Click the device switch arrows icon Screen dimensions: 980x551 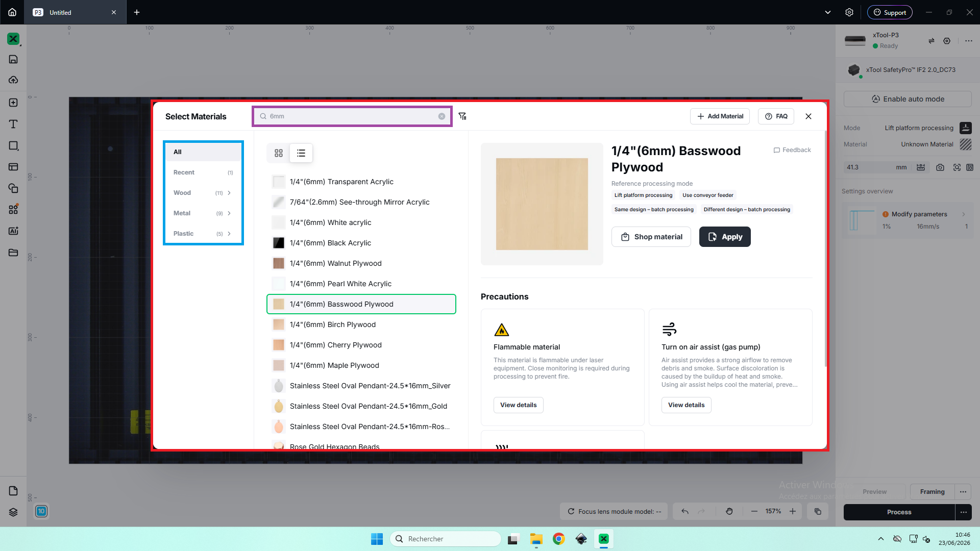click(x=932, y=41)
